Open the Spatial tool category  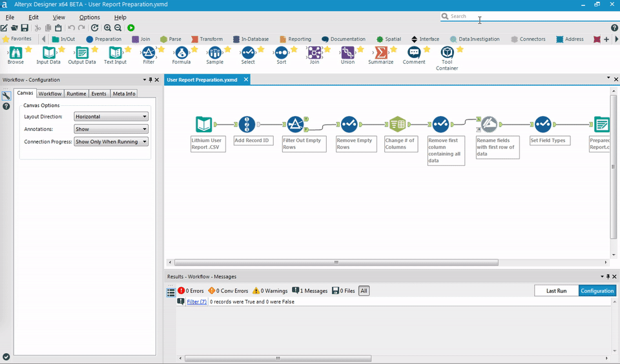click(x=389, y=39)
